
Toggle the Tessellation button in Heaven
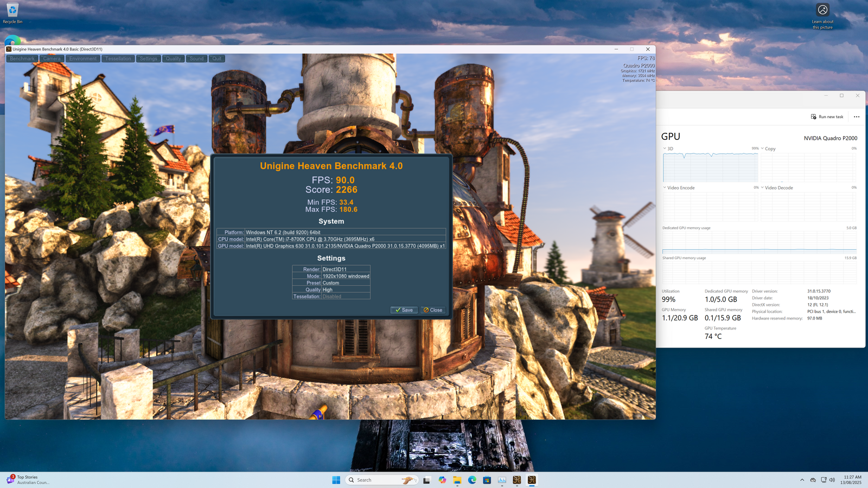click(x=118, y=59)
